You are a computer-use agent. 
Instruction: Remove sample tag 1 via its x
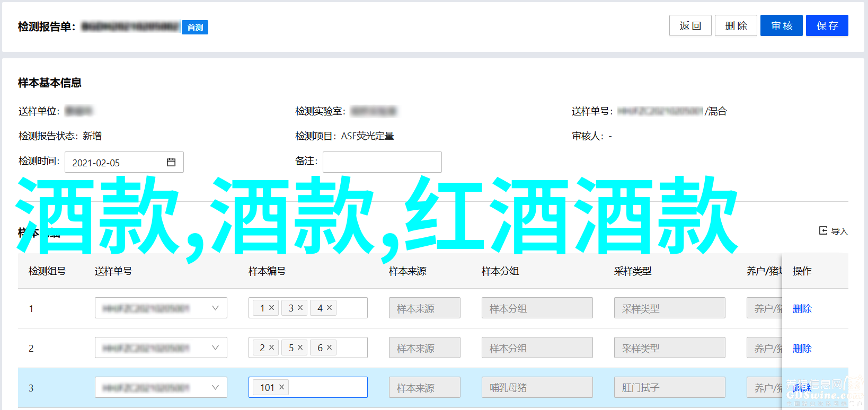click(x=271, y=307)
